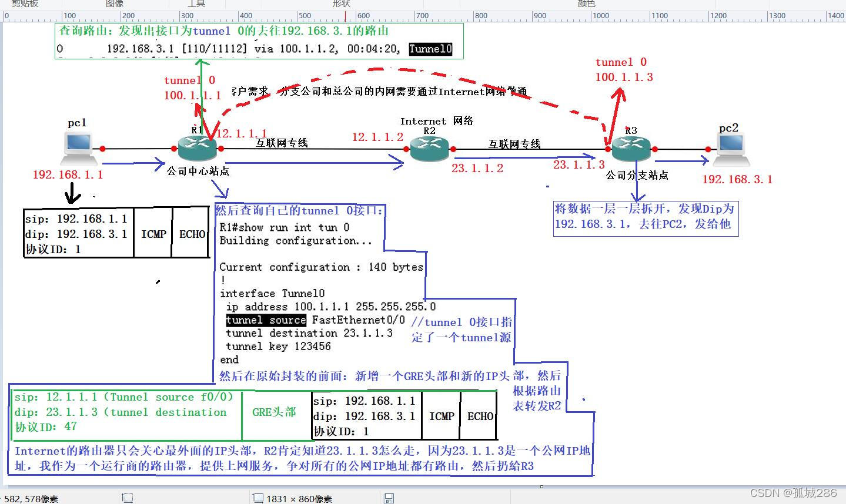The width and height of the screenshot is (846, 504).
Task: Click the R1 router icon
Action: tap(198, 148)
